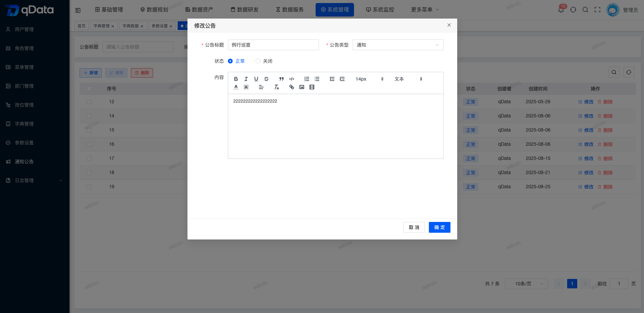644x313 pixels.
Task: Close the 修改公告 dialog
Action: 449,25
